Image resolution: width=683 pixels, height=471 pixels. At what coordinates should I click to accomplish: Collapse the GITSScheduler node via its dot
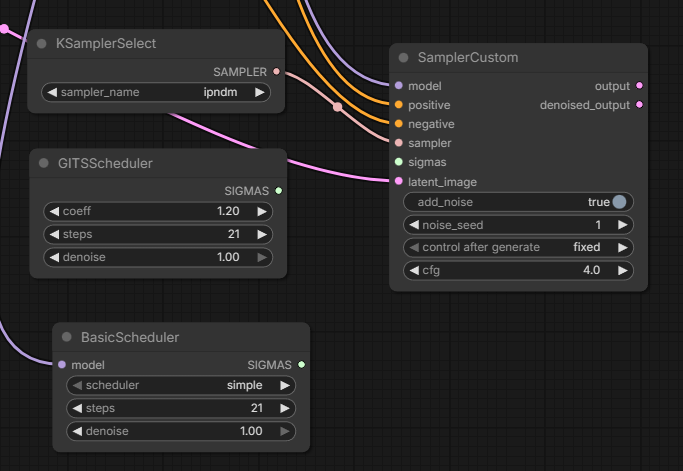(44, 163)
